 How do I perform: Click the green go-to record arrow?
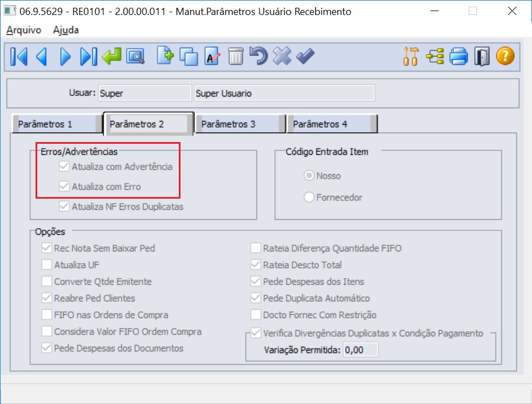(112, 56)
